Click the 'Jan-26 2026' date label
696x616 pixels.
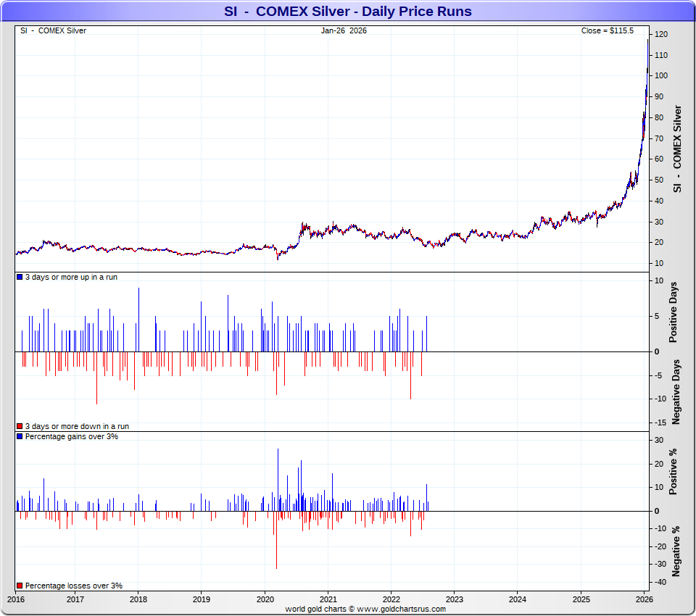pos(344,30)
